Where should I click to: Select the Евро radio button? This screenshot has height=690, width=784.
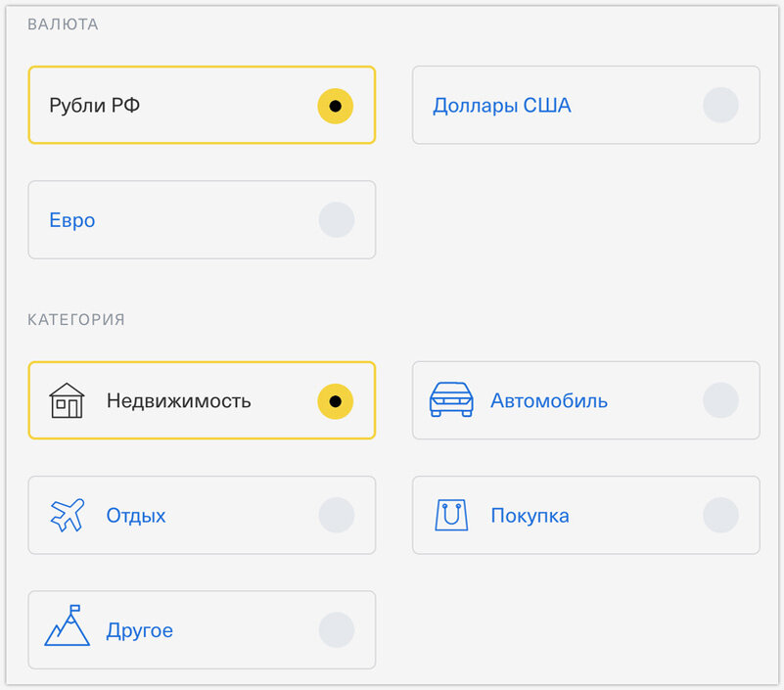[x=337, y=220]
